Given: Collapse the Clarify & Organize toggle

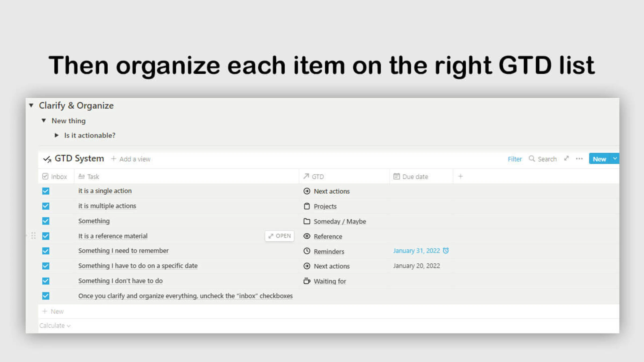Looking at the screenshot, I should (x=31, y=105).
